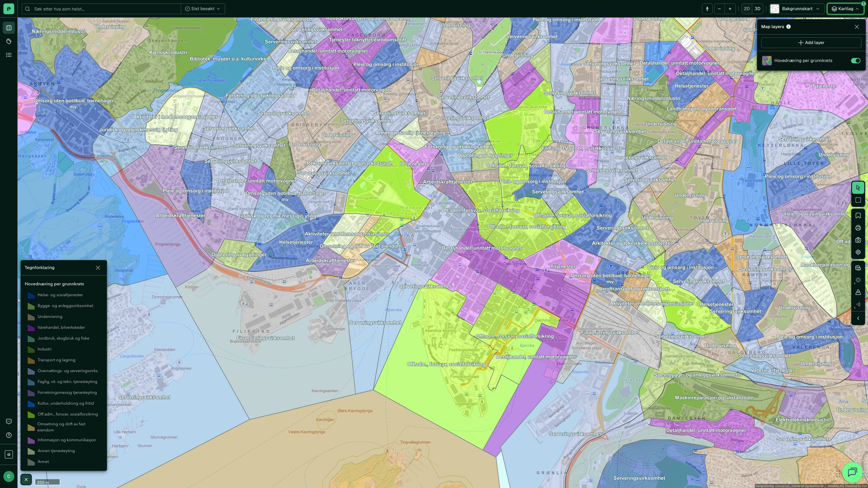The width and height of the screenshot is (868, 488).
Task: Click the locate target icon
Action: (x=858, y=252)
